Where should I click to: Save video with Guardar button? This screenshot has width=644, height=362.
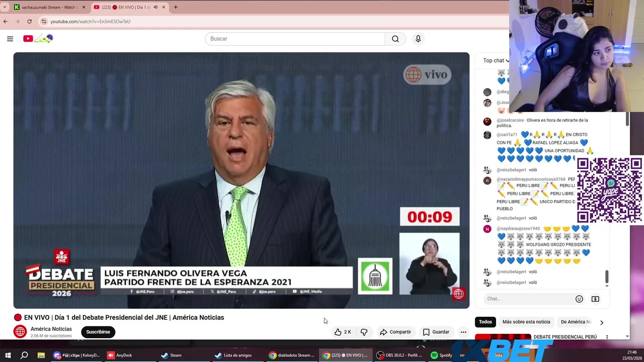click(x=436, y=332)
